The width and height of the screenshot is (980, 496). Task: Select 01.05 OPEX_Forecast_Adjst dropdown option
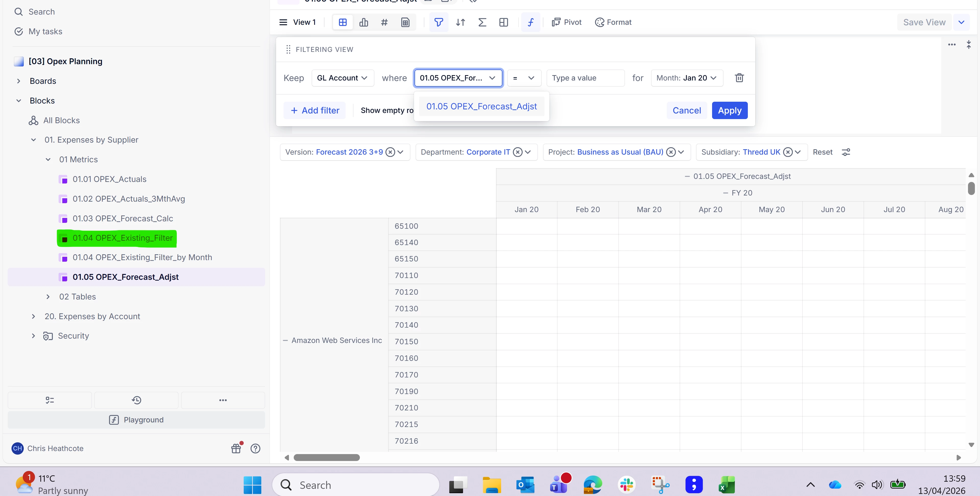(481, 107)
